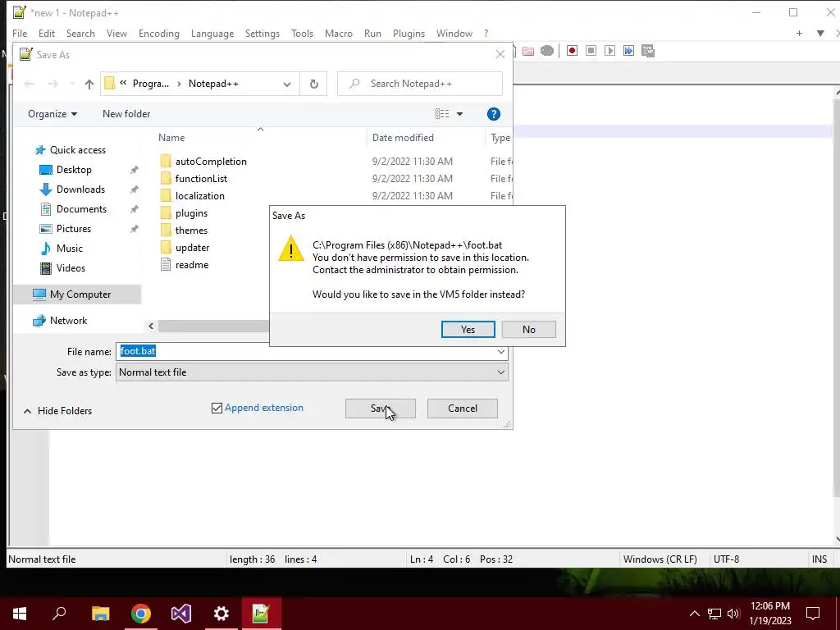Open the autoCompletion folder
Screen dimensions: 840x630
[211, 162]
